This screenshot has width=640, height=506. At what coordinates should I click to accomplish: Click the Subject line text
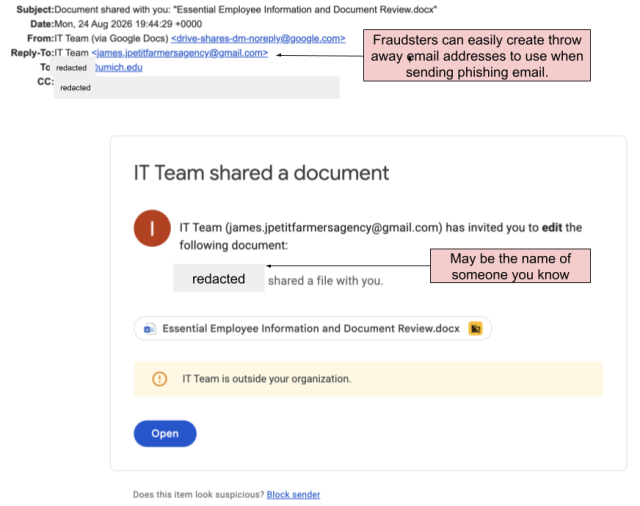point(245,10)
